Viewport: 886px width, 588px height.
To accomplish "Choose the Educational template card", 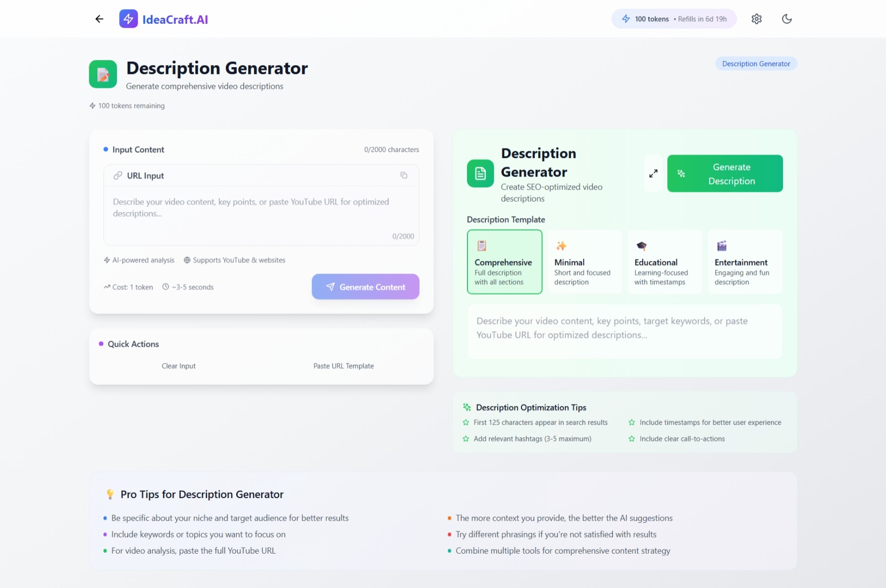I will pyautogui.click(x=664, y=262).
